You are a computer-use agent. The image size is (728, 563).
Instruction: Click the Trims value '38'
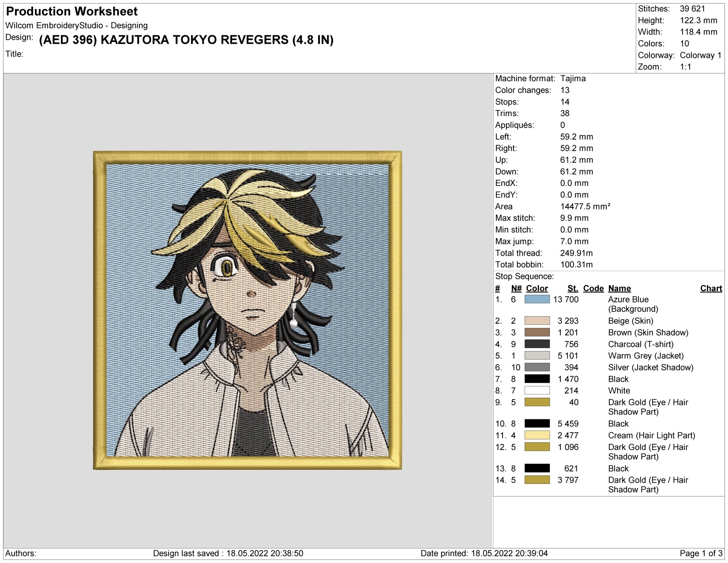pyautogui.click(x=565, y=113)
